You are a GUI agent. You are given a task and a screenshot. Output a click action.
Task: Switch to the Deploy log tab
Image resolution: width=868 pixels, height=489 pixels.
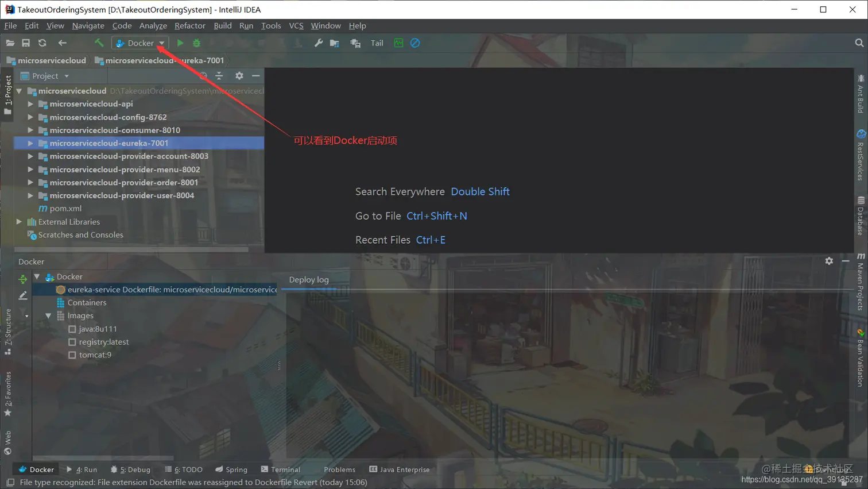tap(309, 280)
